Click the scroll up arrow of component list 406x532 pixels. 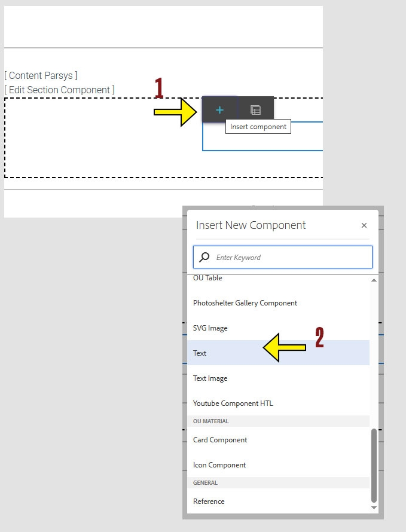tap(374, 280)
